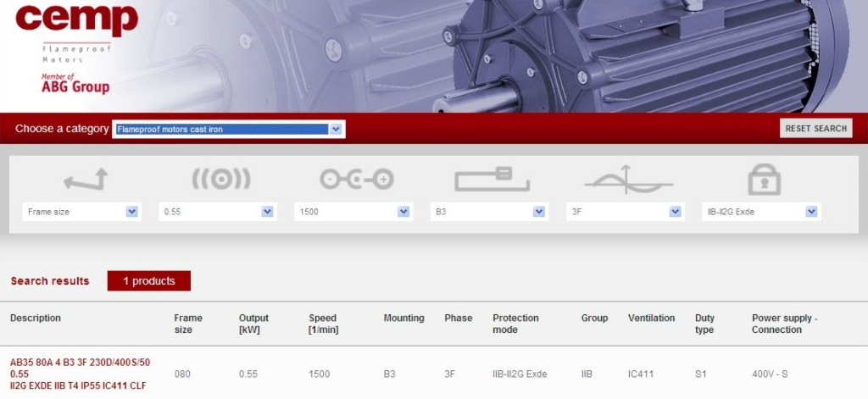Open the Choose a category dropdown
This screenshot has height=399, width=868.
coord(229,129)
